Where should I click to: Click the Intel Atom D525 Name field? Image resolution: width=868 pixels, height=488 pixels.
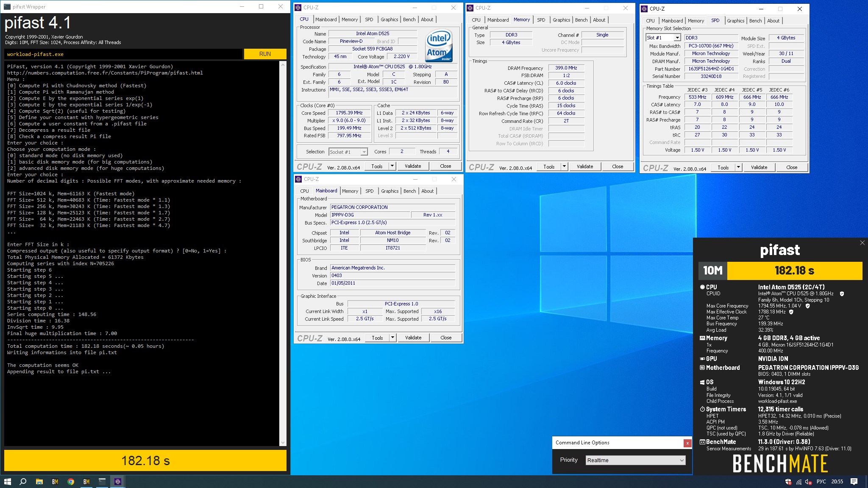click(x=373, y=33)
